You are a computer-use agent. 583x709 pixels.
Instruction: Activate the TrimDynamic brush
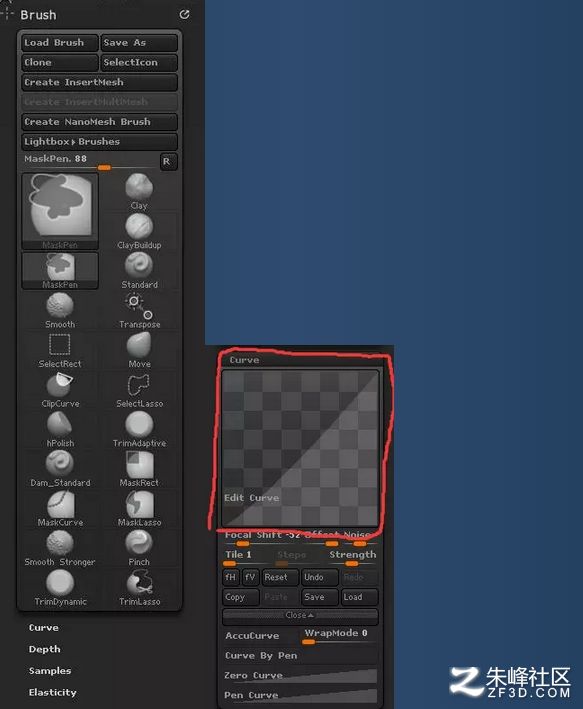(x=60, y=587)
